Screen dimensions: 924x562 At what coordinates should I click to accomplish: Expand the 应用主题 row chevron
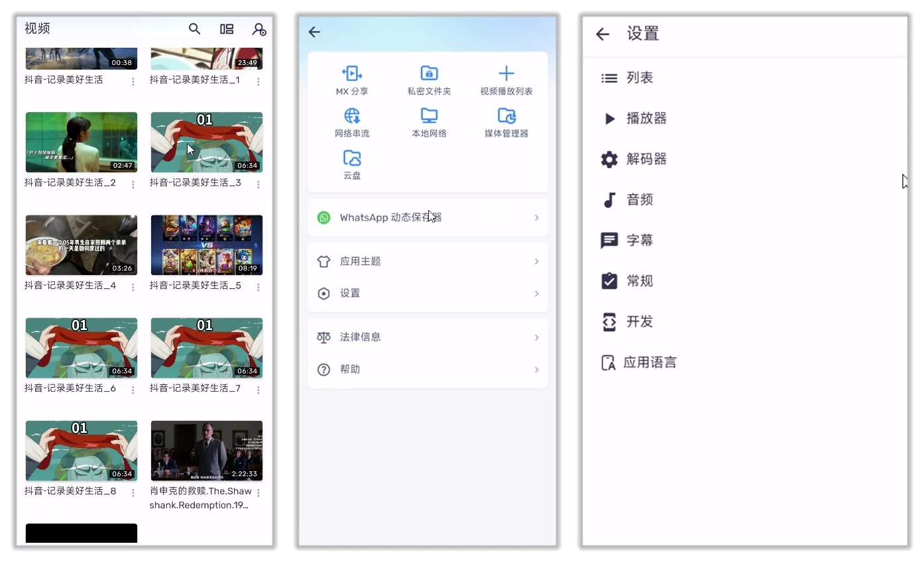[536, 261]
